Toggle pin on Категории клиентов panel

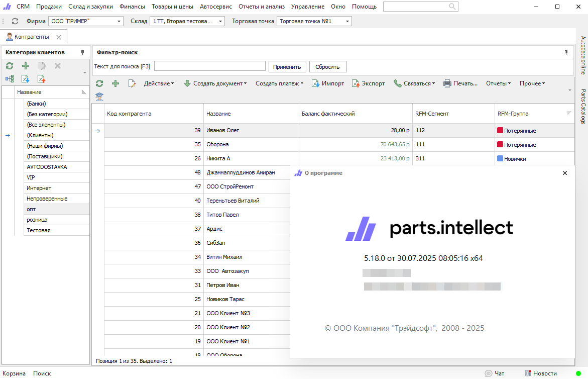coord(82,52)
